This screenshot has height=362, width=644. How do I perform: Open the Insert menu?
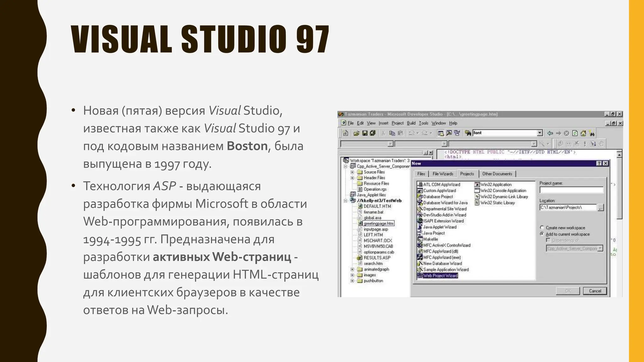(383, 123)
